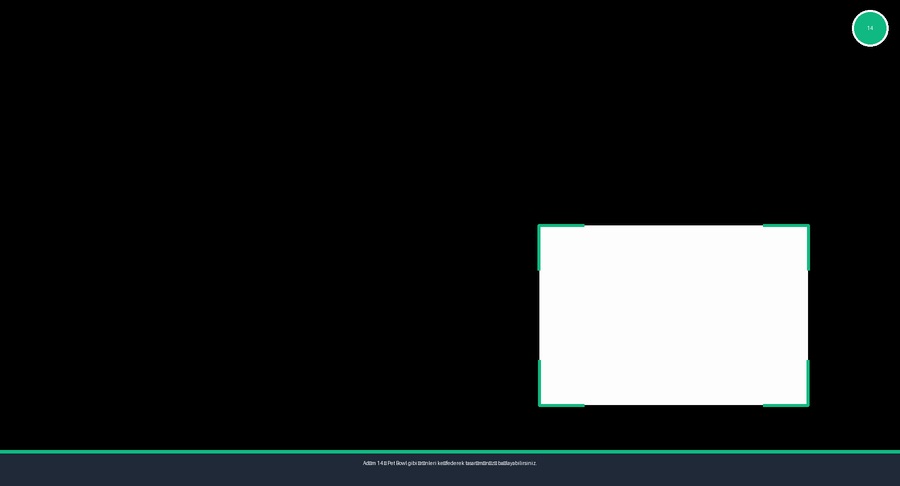Click the dimmed overlay directly above highlighted box

(x=673, y=120)
